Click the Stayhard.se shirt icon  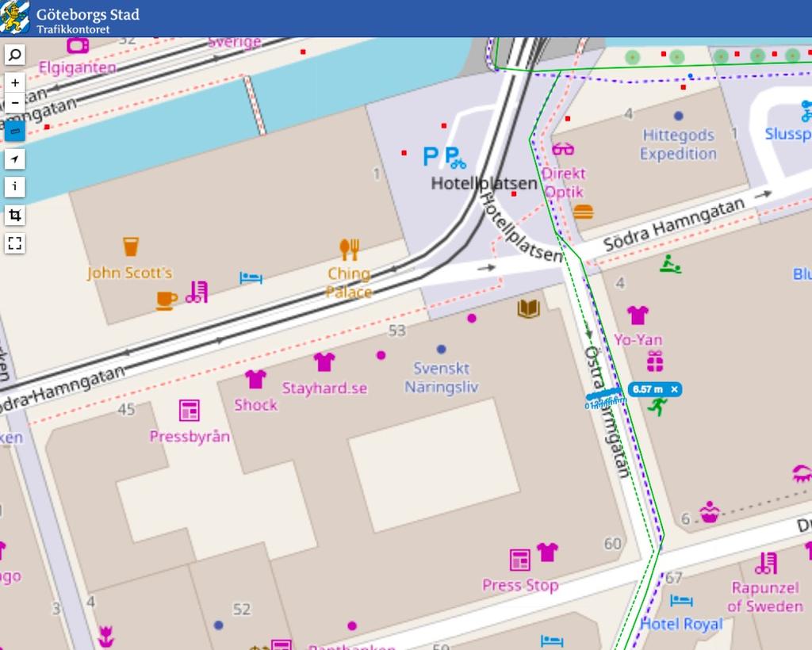(x=324, y=362)
